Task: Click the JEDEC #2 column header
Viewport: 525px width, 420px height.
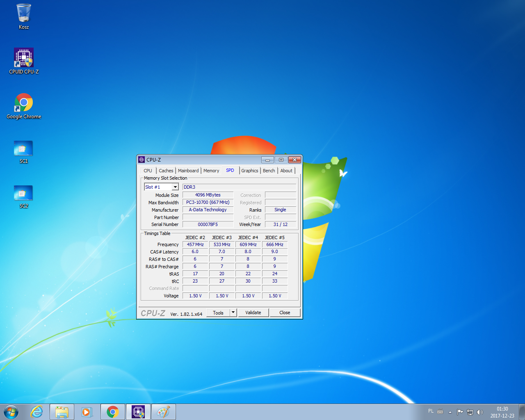Action: 195,237
